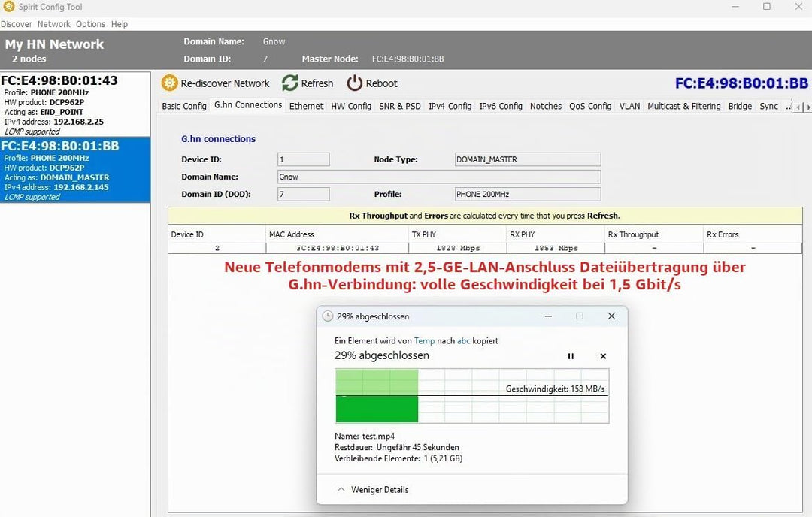
Task: Click the TX PHY column header
Action: (x=458, y=234)
